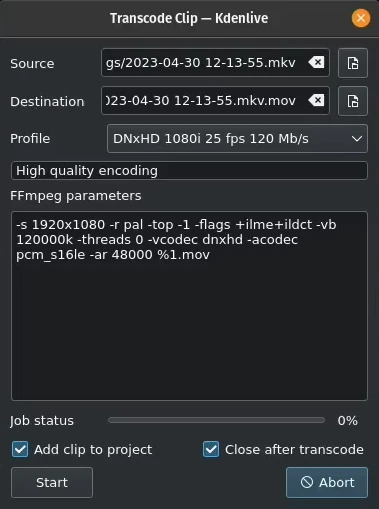Click the Destination label

tap(47, 101)
